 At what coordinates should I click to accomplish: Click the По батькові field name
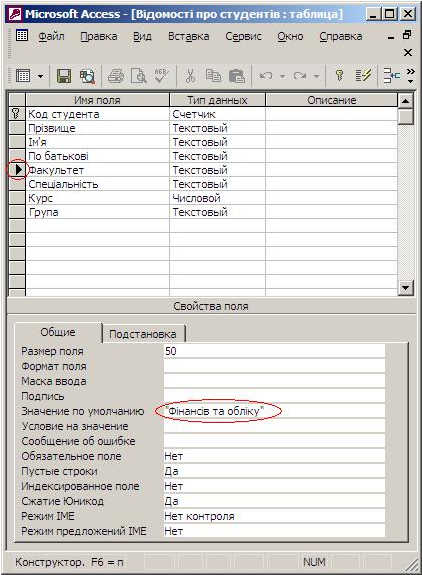click(x=97, y=156)
